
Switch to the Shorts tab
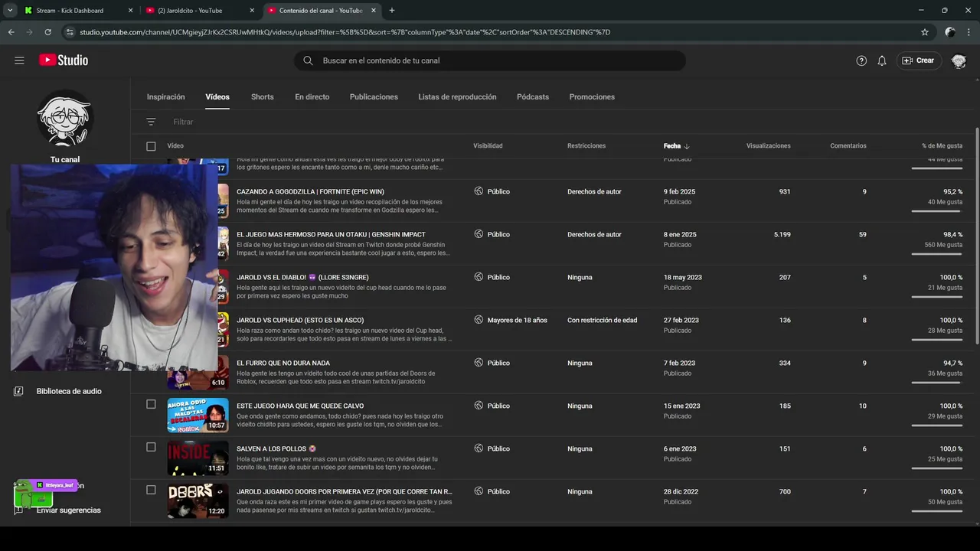[263, 97]
